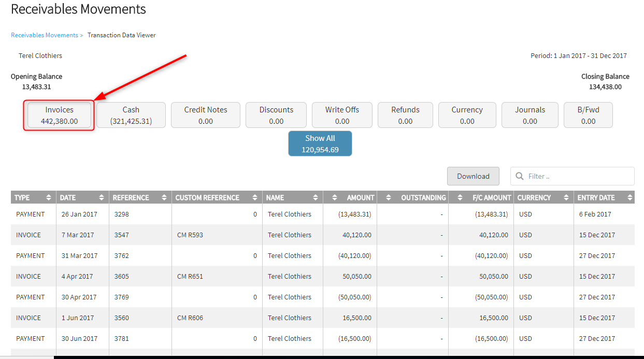Image resolution: width=644 pixels, height=359 pixels.
Task: Select the date 4 Apr 2017
Action: tap(77, 276)
